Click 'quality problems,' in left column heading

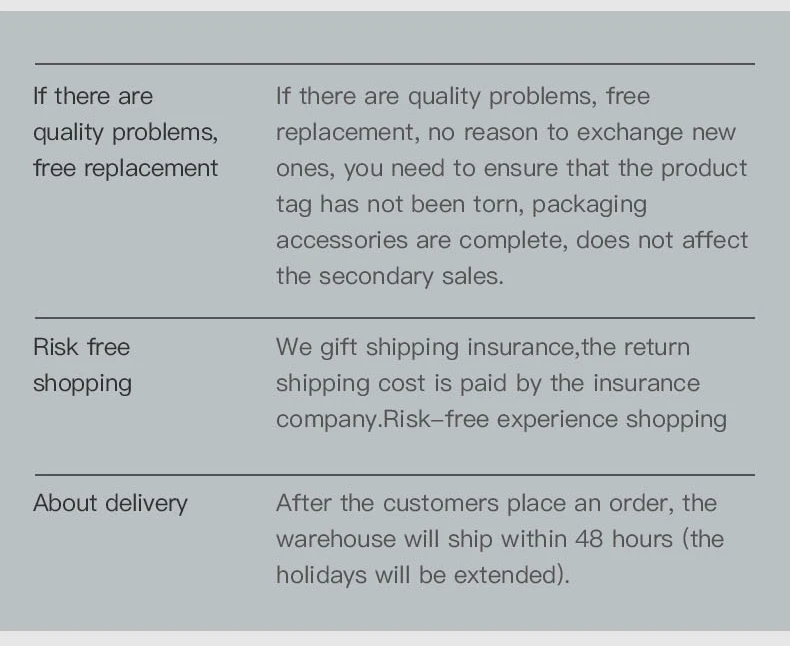click(x=125, y=133)
